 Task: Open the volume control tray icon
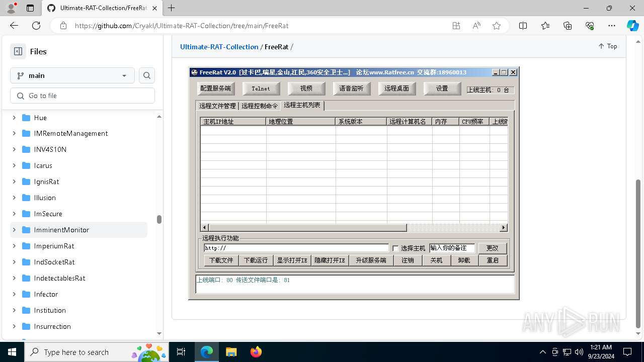point(579,352)
